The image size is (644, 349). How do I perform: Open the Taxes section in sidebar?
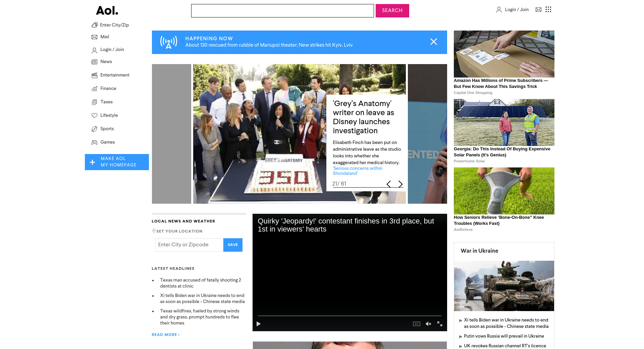[106, 102]
